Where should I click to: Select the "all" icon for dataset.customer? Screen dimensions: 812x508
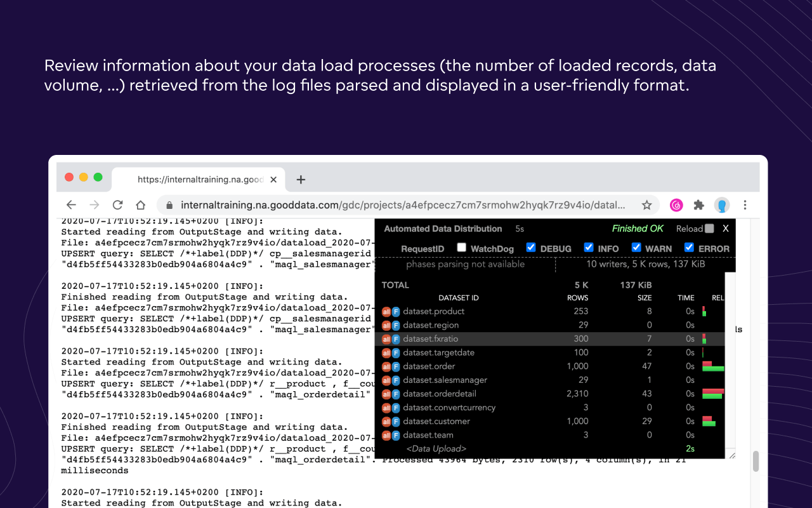tap(387, 421)
